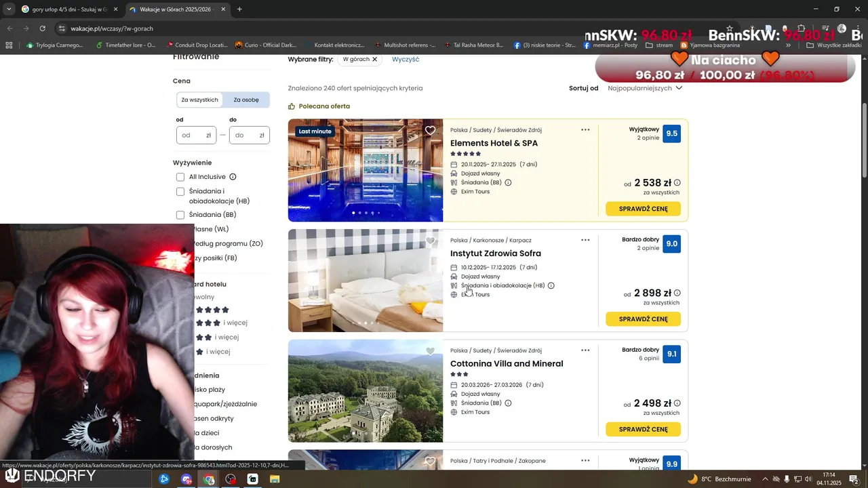Save Cottonina Villa and Mineral with heart icon

click(x=430, y=351)
